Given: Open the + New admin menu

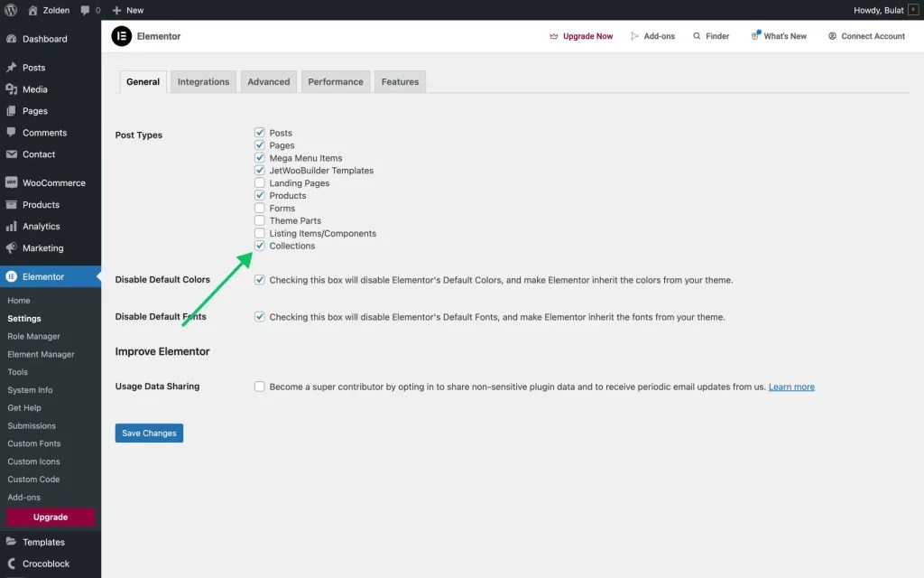Looking at the screenshot, I should click(x=126, y=10).
